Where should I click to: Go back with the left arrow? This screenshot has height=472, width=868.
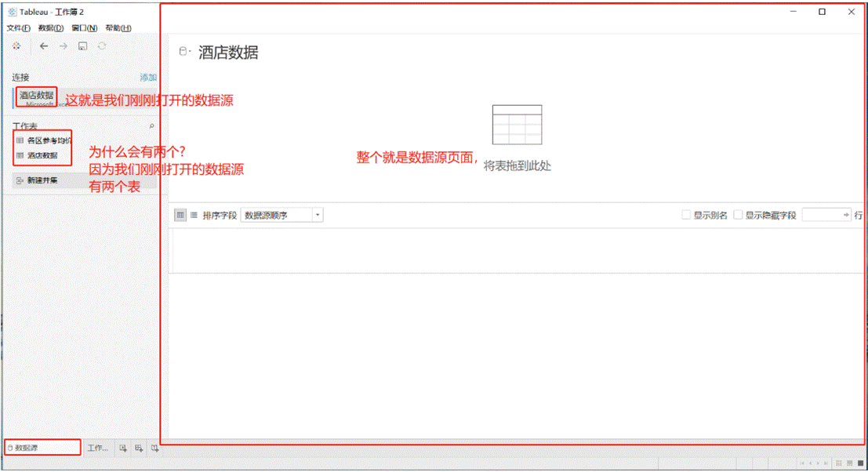[x=44, y=46]
